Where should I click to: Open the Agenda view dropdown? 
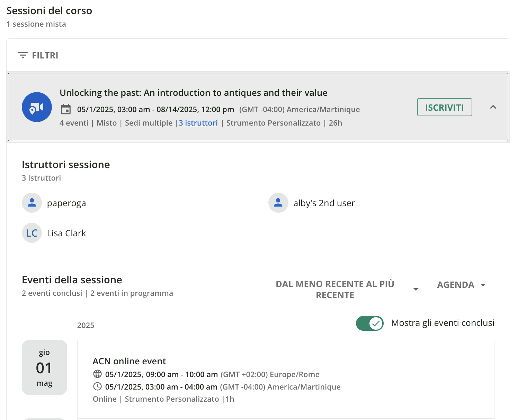[461, 285]
